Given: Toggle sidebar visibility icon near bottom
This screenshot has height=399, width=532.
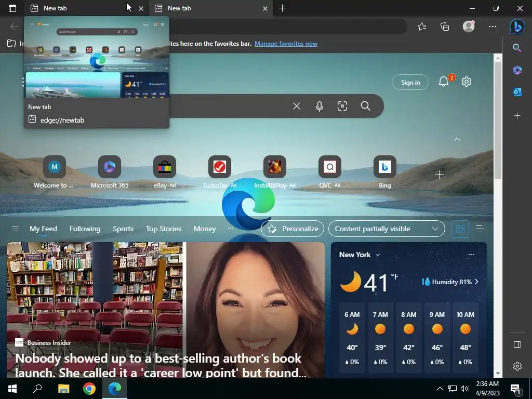Looking at the screenshot, I should (x=517, y=344).
